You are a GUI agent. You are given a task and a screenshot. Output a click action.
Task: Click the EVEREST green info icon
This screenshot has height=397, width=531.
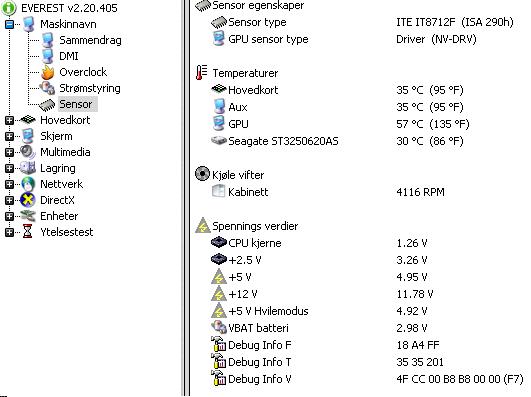(8, 8)
